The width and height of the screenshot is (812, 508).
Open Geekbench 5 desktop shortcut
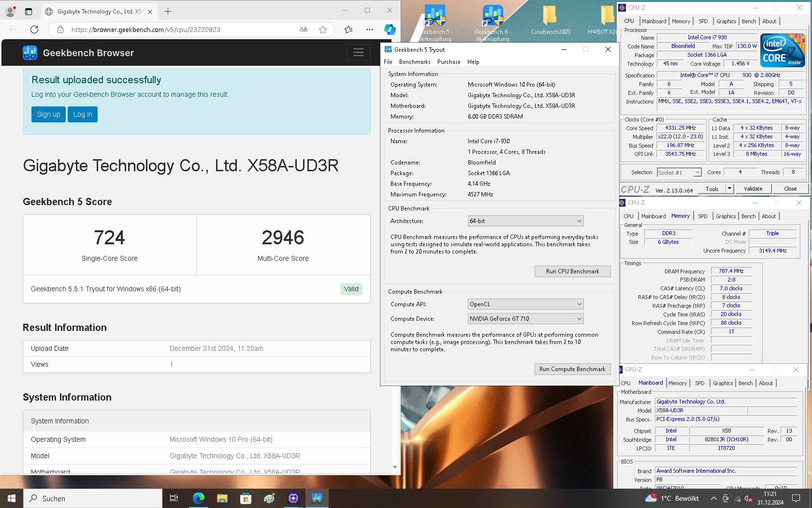(x=435, y=23)
